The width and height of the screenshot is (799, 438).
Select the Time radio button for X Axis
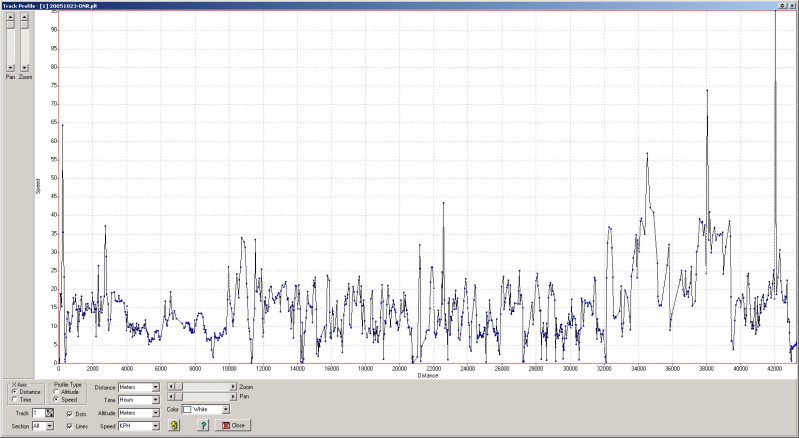pyautogui.click(x=15, y=399)
